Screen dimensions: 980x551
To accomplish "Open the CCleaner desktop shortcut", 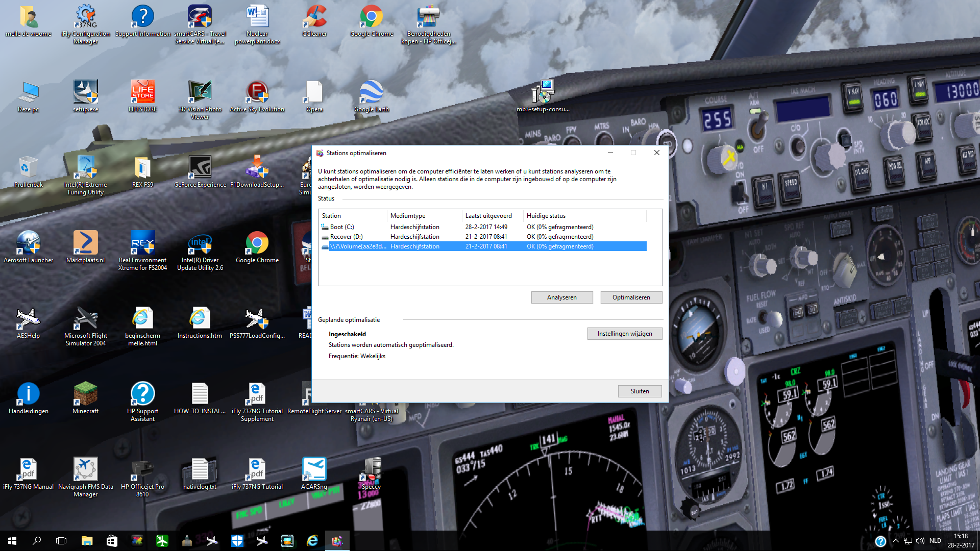I will 314,21.
